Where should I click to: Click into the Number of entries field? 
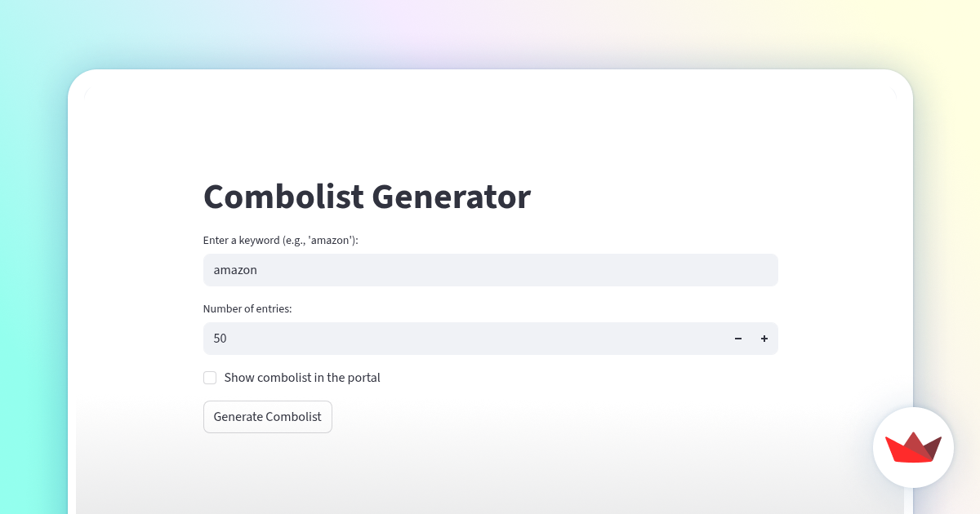tap(465, 339)
